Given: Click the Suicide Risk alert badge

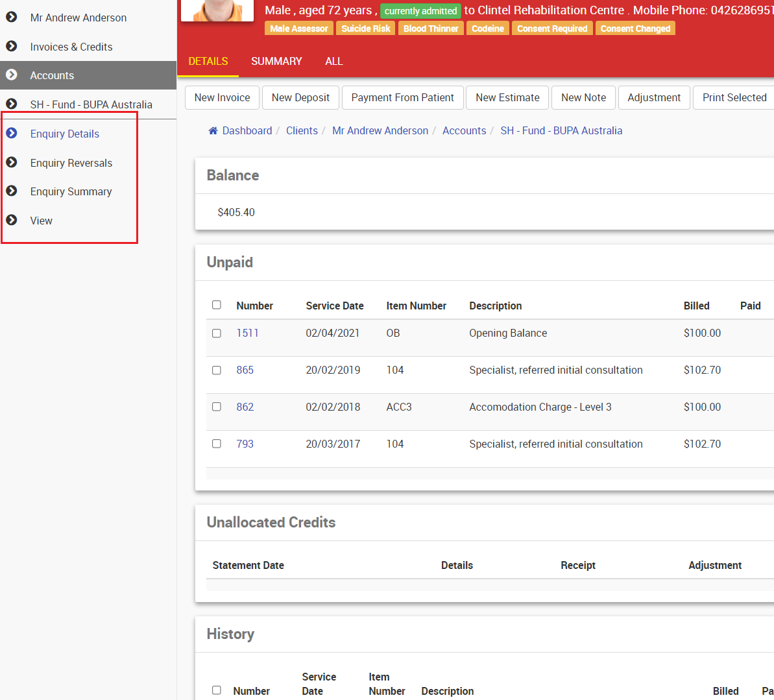Looking at the screenshot, I should point(366,29).
